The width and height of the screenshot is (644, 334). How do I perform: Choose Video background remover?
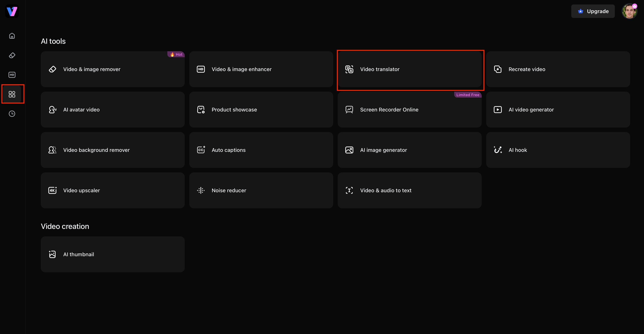(113, 150)
